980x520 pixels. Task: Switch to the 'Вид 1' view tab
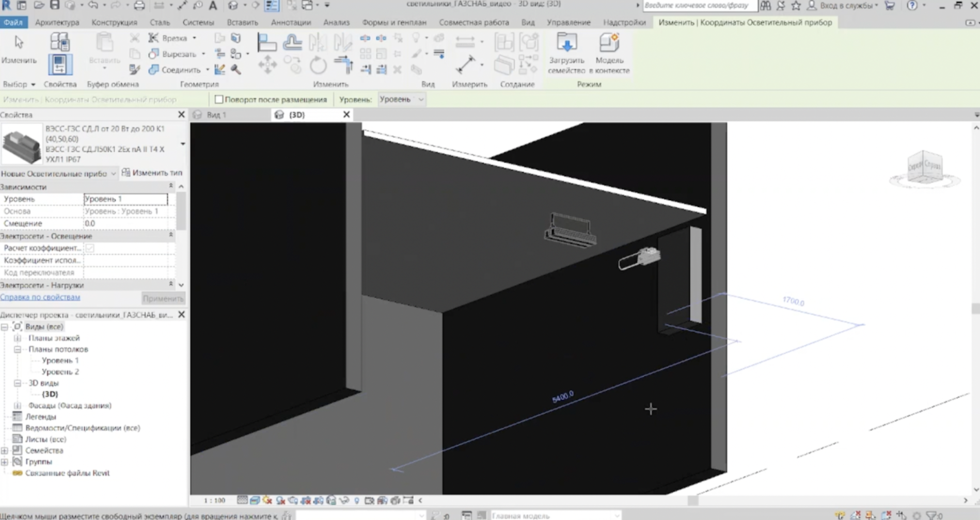click(x=217, y=115)
